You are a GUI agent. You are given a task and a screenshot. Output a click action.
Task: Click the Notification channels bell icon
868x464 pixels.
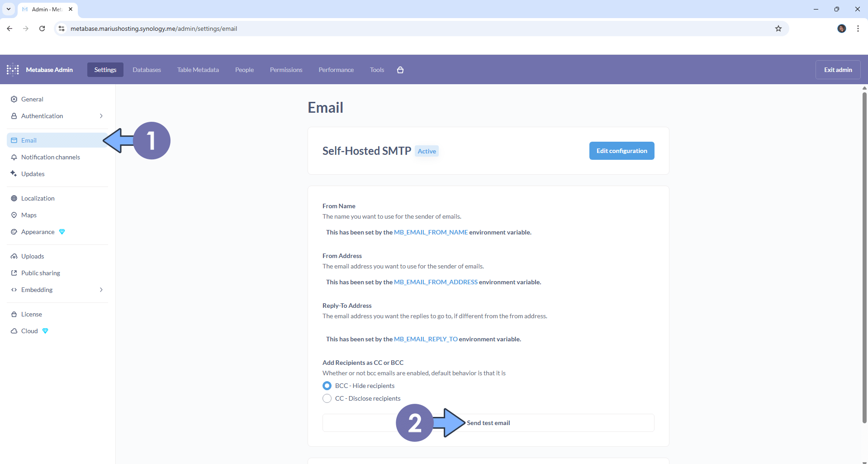point(14,157)
